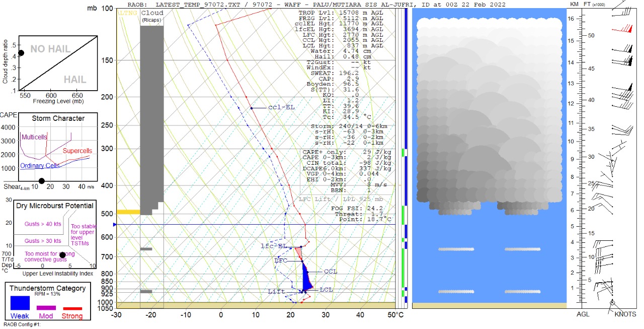Image resolution: width=644 pixels, height=329 pixels.
Task: Click the black dot on Storm Character shear axis
Action: tap(42, 181)
